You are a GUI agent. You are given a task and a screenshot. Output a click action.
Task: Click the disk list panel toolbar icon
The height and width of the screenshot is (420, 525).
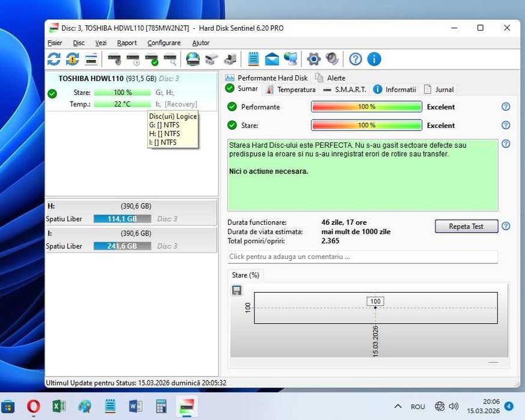click(91, 59)
